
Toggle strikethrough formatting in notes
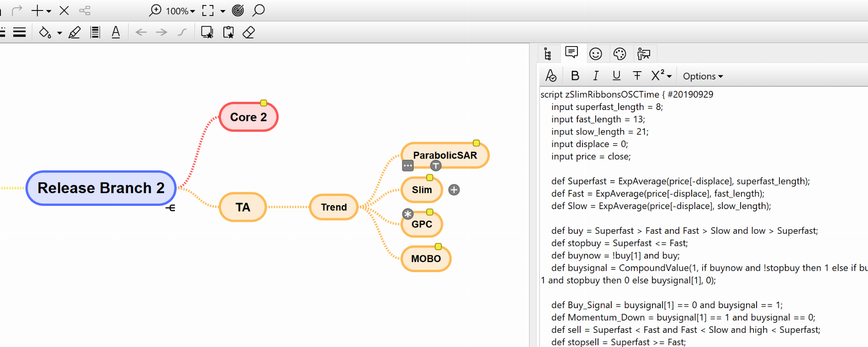[637, 76]
